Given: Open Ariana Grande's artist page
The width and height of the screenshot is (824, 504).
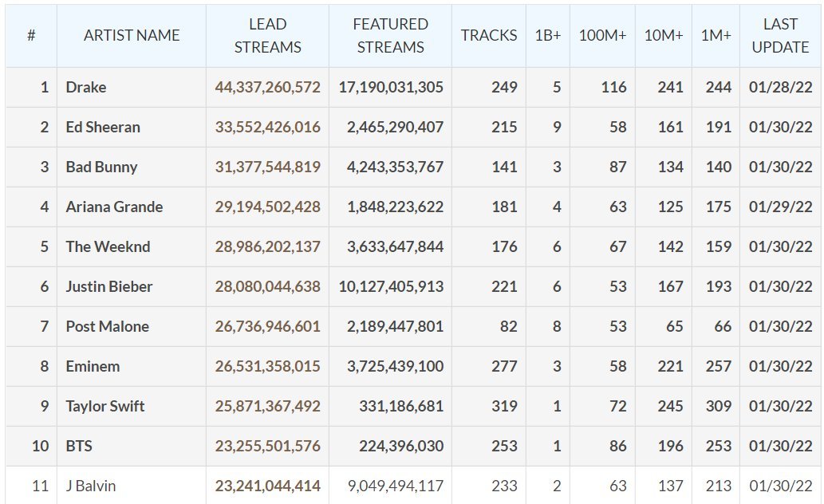Looking at the screenshot, I should click(x=114, y=207).
